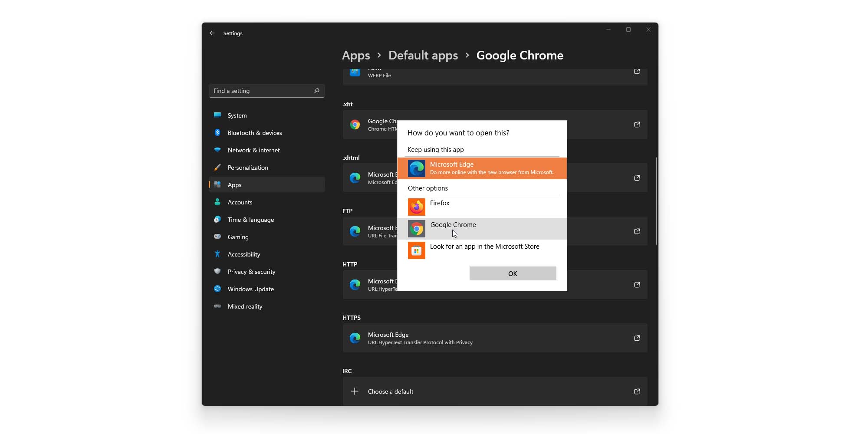Viewport: 868px width, 434px height.
Task: Click the Microsoft Store icon option
Action: [x=416, y=250]
